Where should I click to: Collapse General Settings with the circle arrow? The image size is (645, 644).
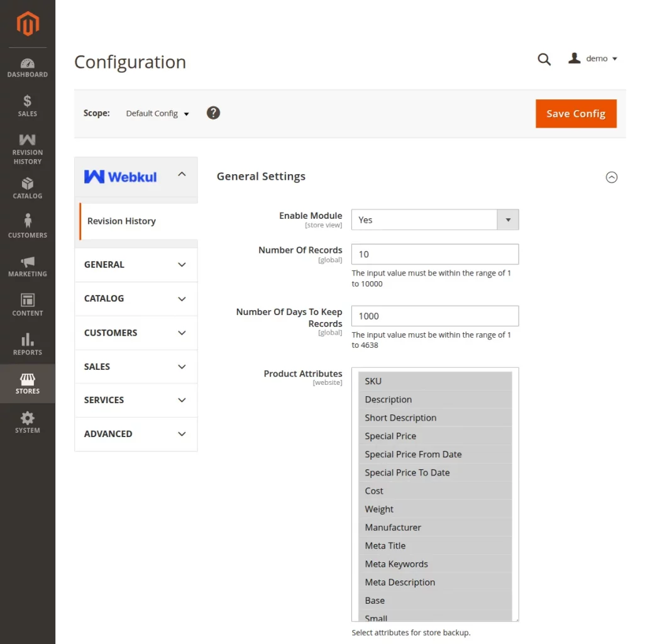tap(611, 177)
